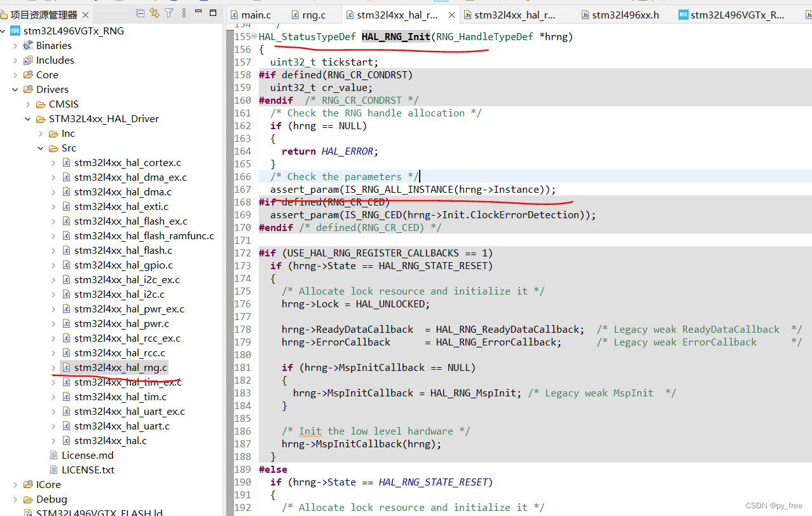Image resolution: width=812 pixels, height=516 pixels.
Task: Expand the ICore folder
Action: tap(15, 484)
